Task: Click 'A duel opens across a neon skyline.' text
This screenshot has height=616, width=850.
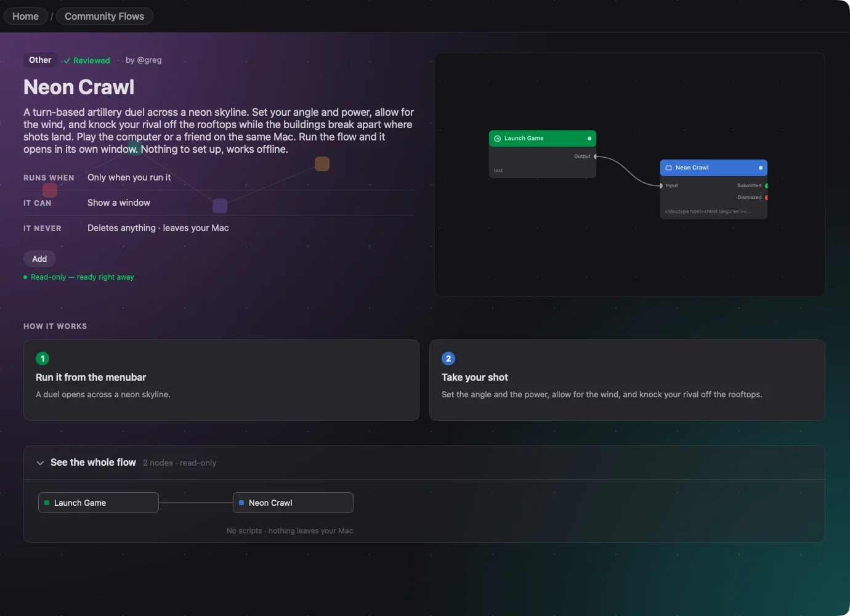Action: [103, 394]
